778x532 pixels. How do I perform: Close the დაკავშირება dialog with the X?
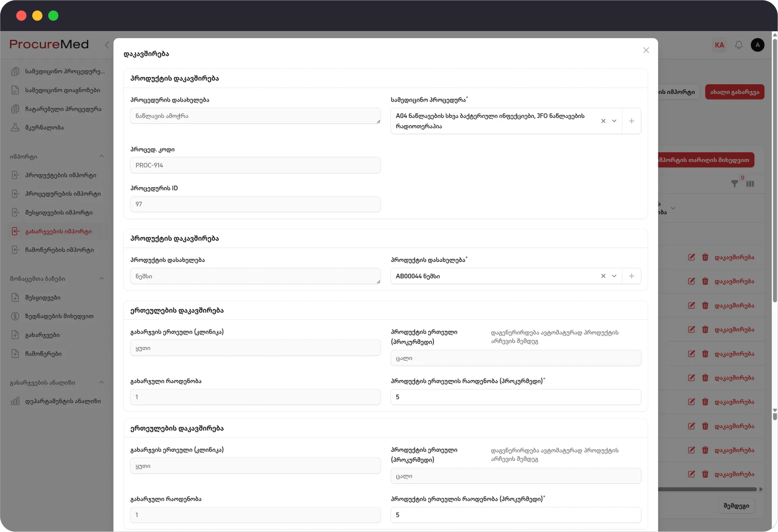[x=646, y=50]
